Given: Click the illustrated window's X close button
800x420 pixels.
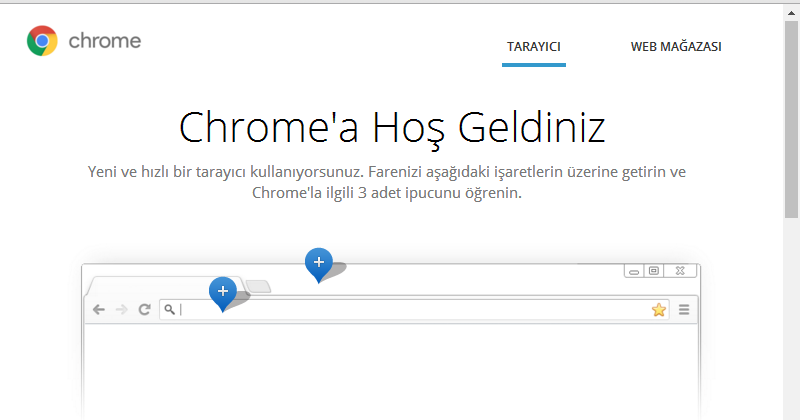Looking at the screenshot, I should coord(680,271).
